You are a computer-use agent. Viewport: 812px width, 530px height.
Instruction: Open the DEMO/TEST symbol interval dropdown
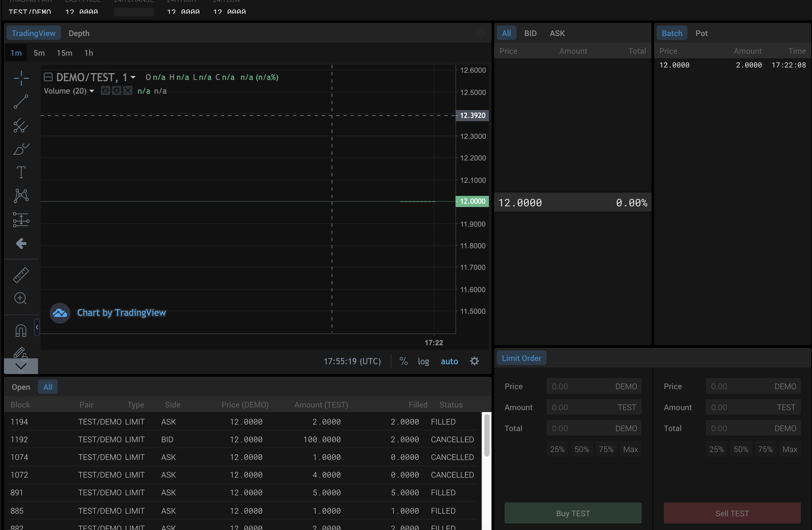coord(133,77)
